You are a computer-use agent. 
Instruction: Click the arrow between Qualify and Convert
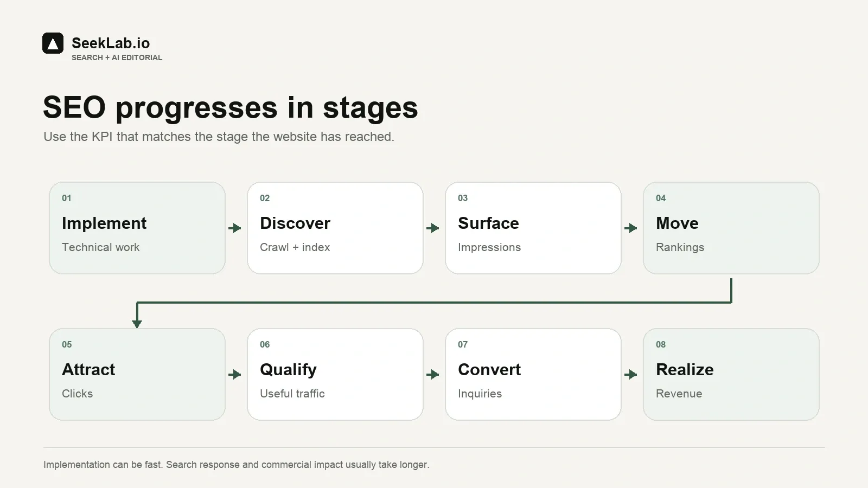[x=433, y=375]
